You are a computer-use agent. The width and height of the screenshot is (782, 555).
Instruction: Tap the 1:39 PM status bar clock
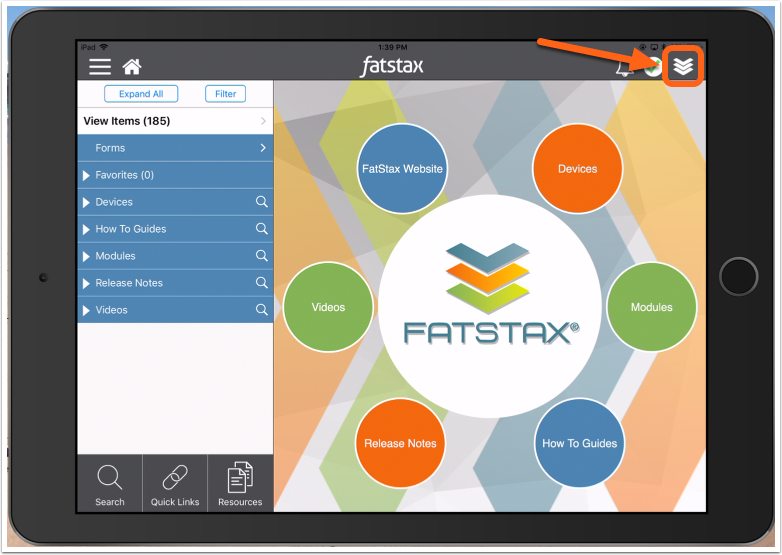point(392,47)
